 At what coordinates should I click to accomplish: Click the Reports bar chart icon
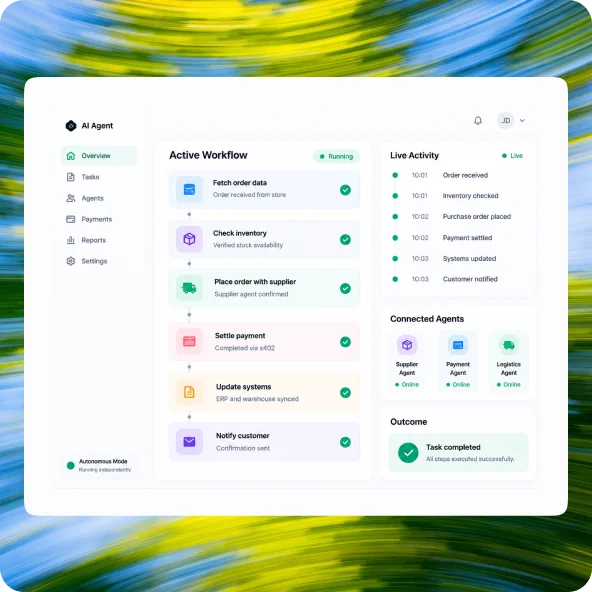pos(71,240)
